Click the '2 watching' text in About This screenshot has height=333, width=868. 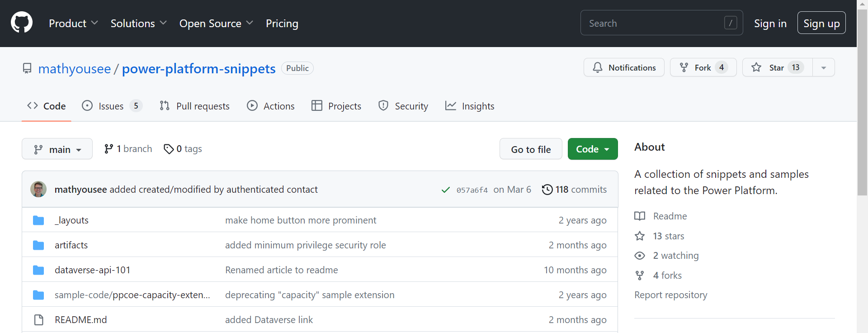[676, 256]
